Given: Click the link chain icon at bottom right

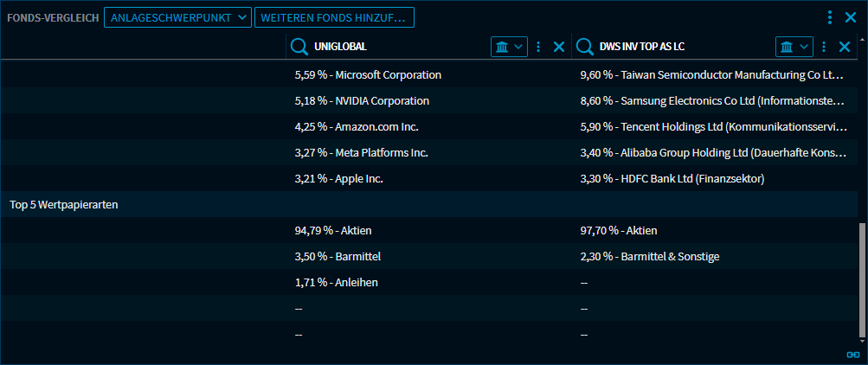Looking at the screenshot, I should 852,355.
